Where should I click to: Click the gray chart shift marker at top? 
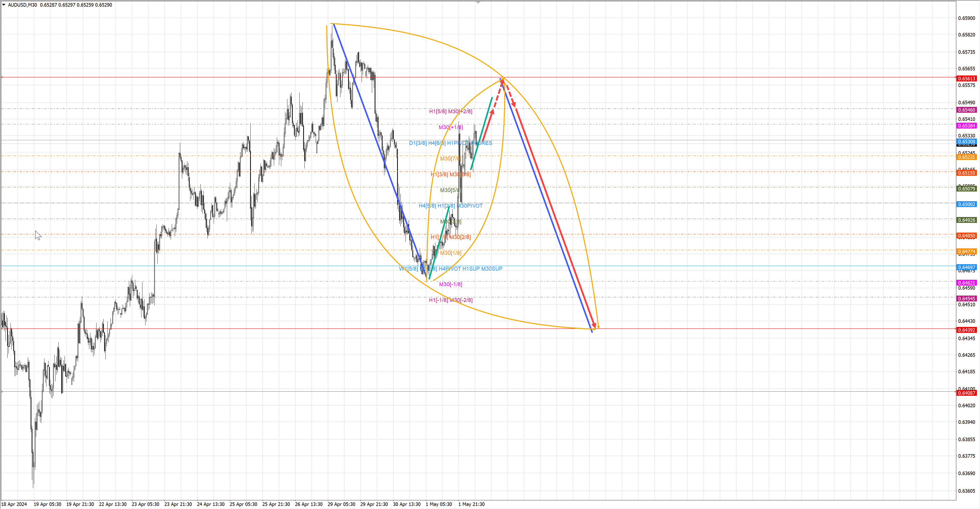pyautogui.click(x=478, y=3)
